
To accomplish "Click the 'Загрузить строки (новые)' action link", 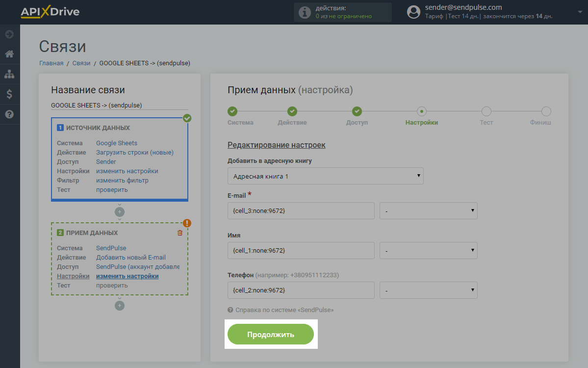I will point(135,152).
